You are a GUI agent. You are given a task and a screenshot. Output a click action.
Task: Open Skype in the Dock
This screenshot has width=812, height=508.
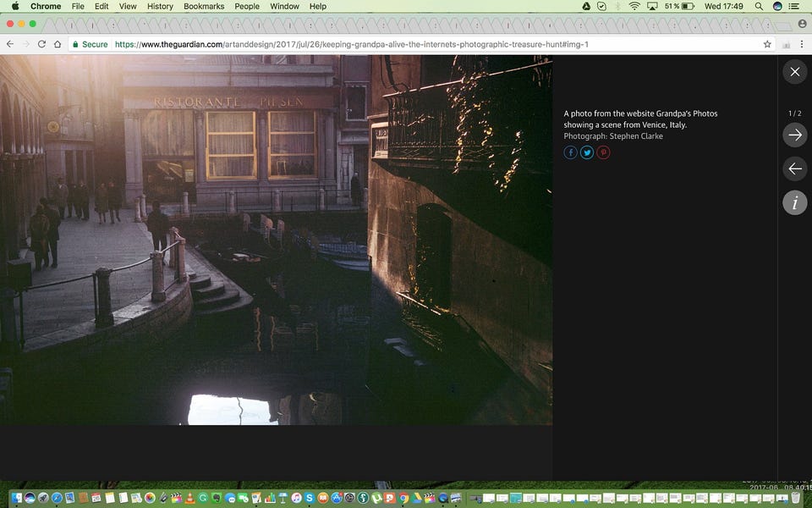pyautogui.click(x=310, y=498)
